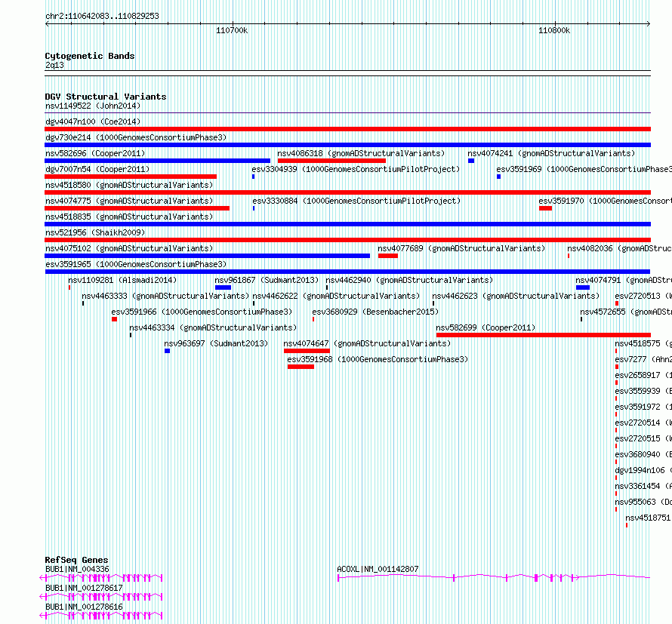Screen dimensions: 672x624
Task: Click the esv3591966 Phase3 variant label
Action: 202,312
